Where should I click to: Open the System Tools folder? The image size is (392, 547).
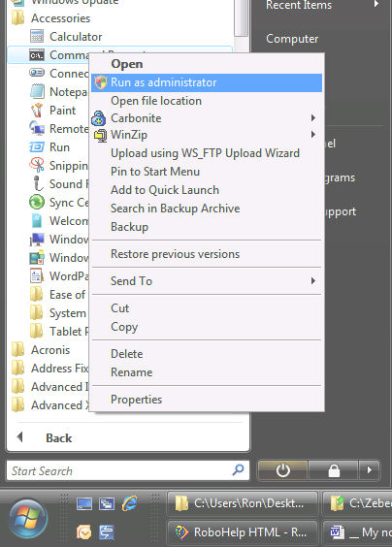point(58,313)
